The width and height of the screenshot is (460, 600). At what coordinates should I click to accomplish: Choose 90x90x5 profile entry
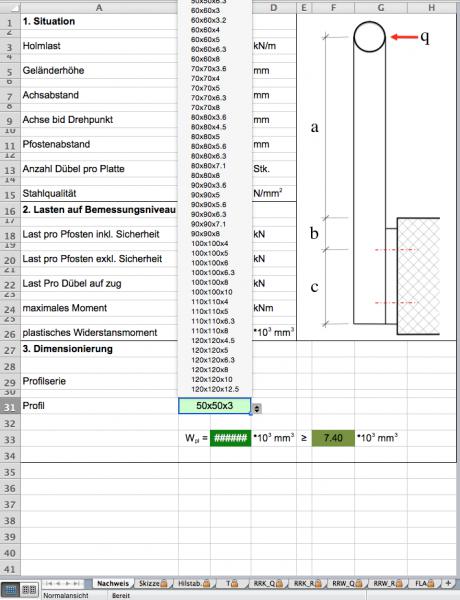(x=206, y=195)
